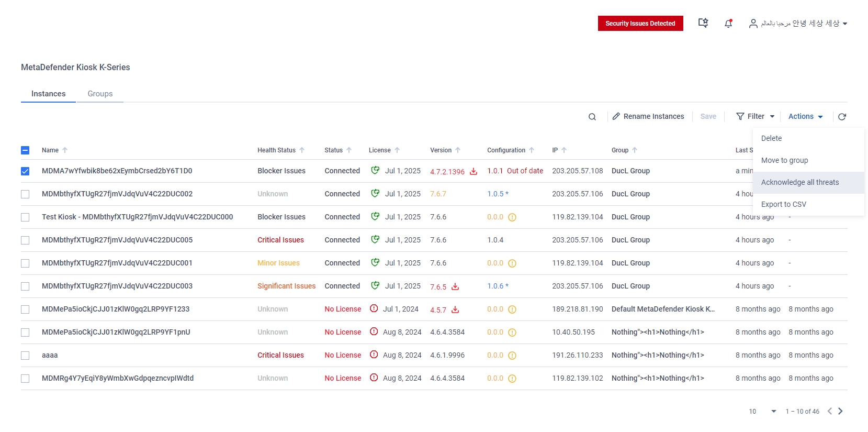
Task: Click the instance name aaaa
Action: pyautogui.click(x=50, y=355)
